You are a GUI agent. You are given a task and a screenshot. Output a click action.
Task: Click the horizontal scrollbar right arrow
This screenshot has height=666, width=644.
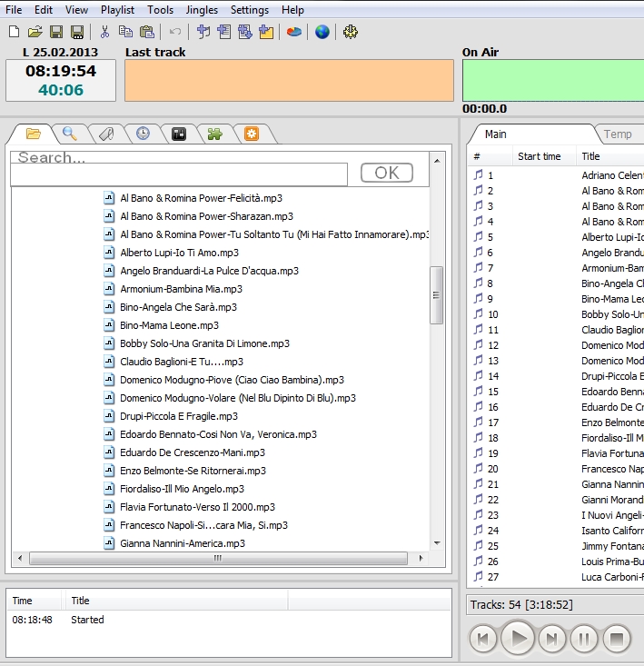click(x=421, y=558)
